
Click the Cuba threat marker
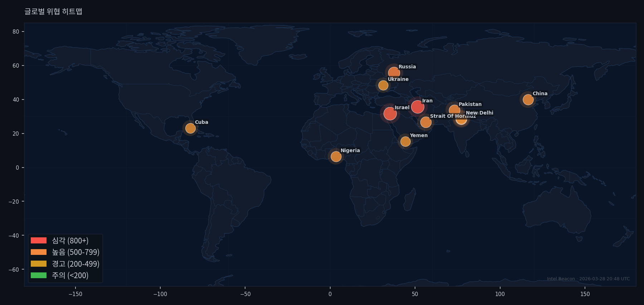[x=190, y=128]
